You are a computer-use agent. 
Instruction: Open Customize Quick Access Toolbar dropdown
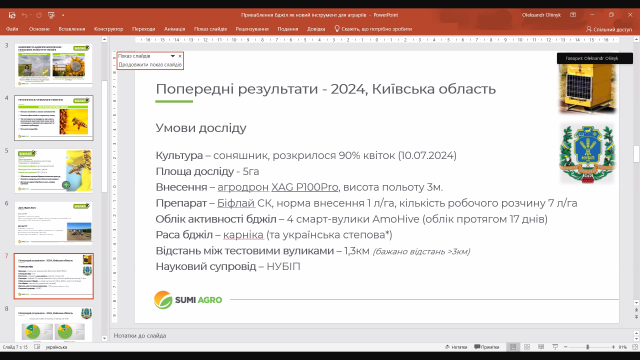click(x=63, y=15)
